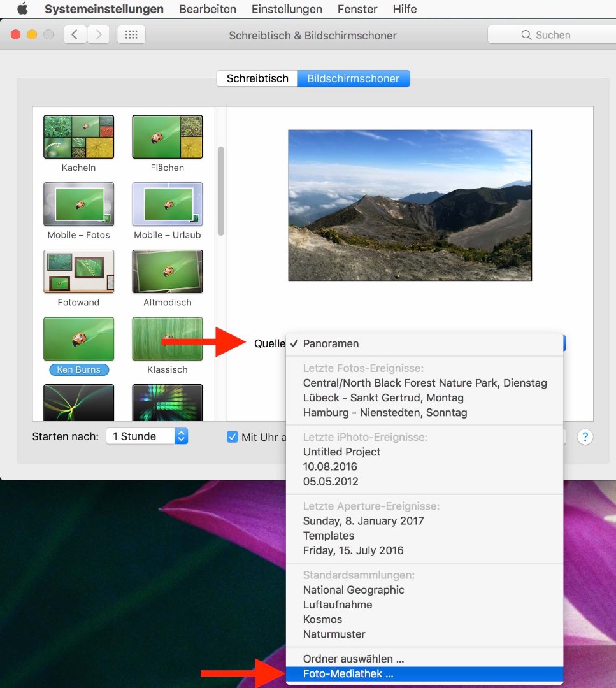The image size is (616, 688).
Task: Select the Flächen screensaver thumbnail
Action: (x=168, y=137)
